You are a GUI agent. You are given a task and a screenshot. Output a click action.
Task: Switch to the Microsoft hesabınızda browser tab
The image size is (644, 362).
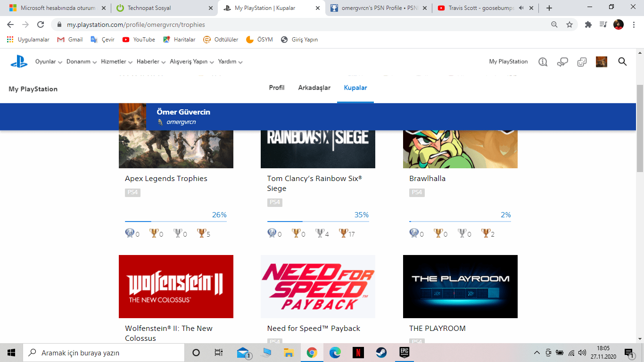[58, 8]
